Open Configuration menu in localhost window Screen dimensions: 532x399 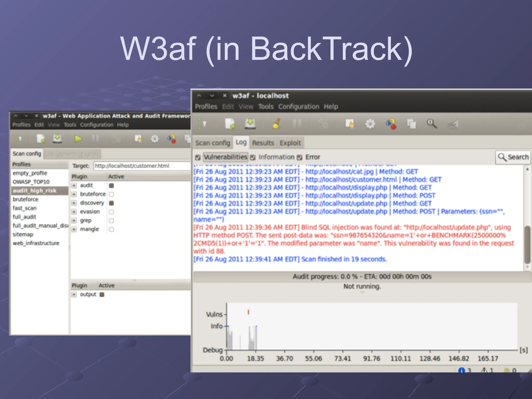point(299,107)
